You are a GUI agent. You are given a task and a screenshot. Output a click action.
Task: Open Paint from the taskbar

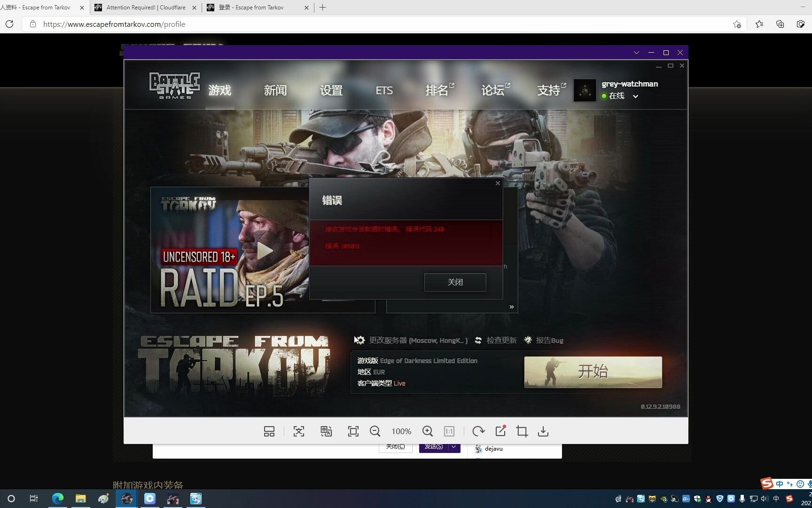tap(104, 499)
